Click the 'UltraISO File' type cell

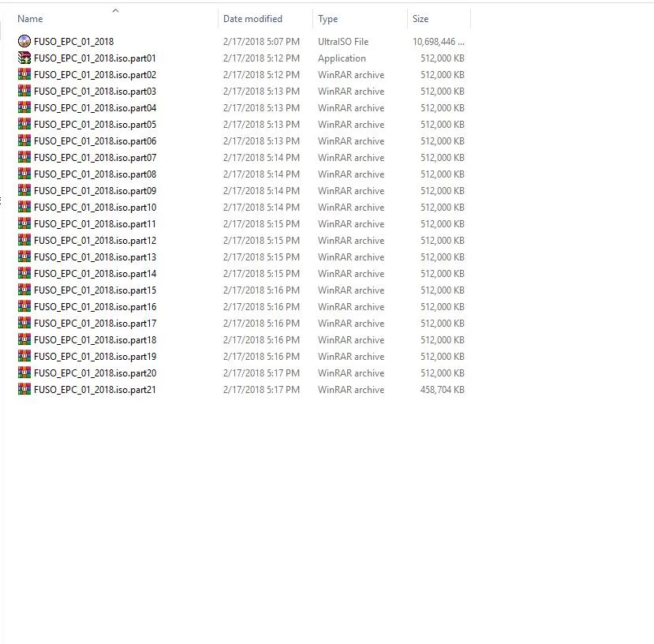coord(343,42)
